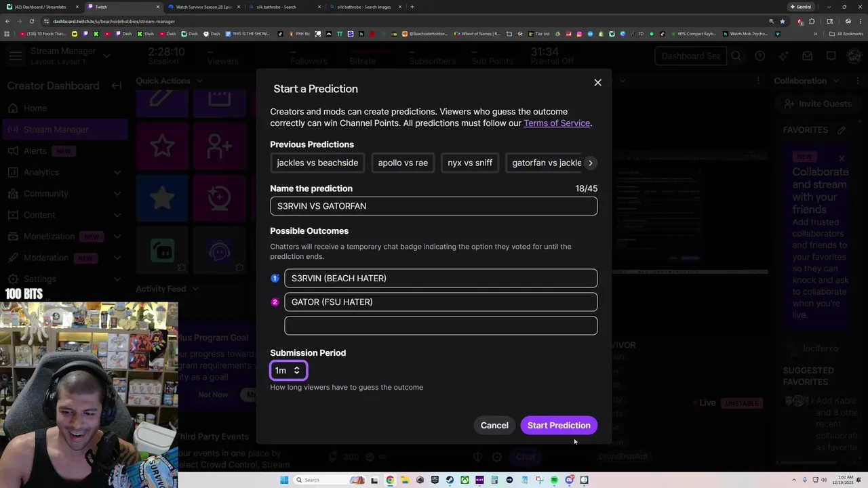
Task: Go back in the browser
Action: tap(7, 21)
